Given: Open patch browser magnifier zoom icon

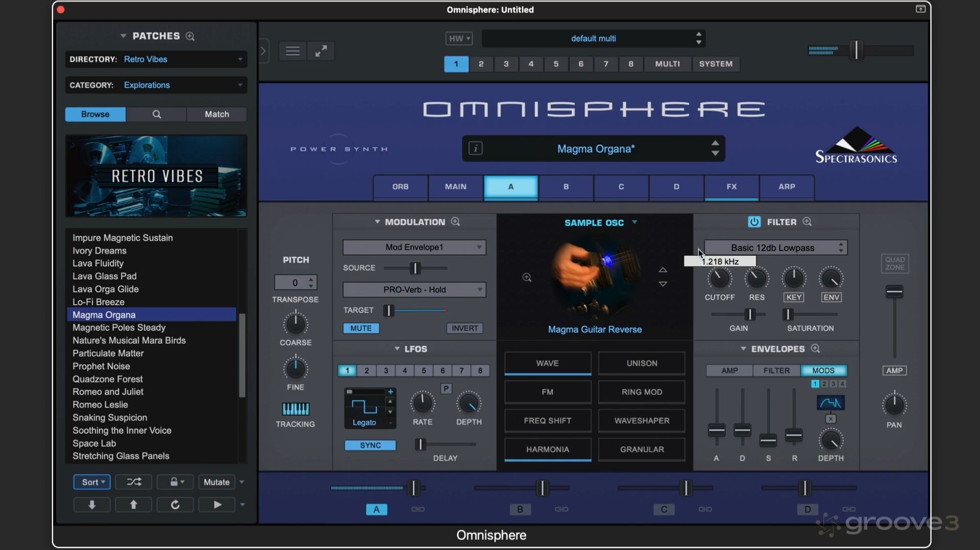Looking at the screenshot, I should [x=190, y=36].
